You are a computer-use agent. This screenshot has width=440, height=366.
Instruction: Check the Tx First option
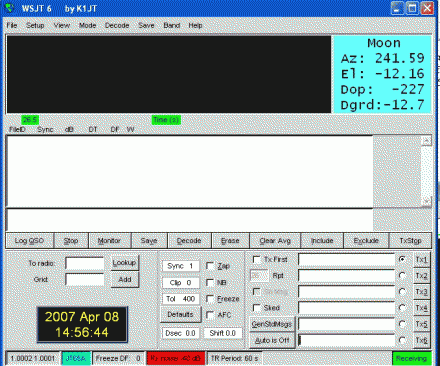pos(257,259)
